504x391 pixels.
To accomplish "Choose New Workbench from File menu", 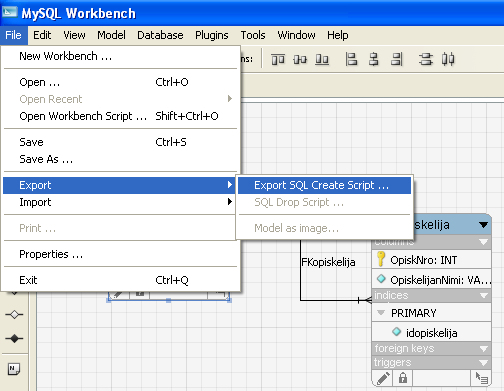I will coord(119,56).
